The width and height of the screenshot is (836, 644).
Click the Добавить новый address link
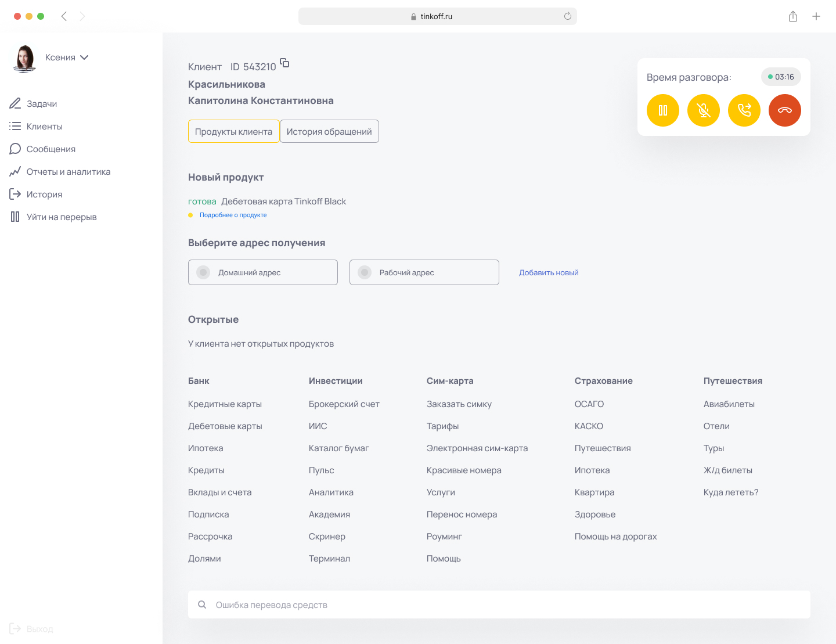549,273
